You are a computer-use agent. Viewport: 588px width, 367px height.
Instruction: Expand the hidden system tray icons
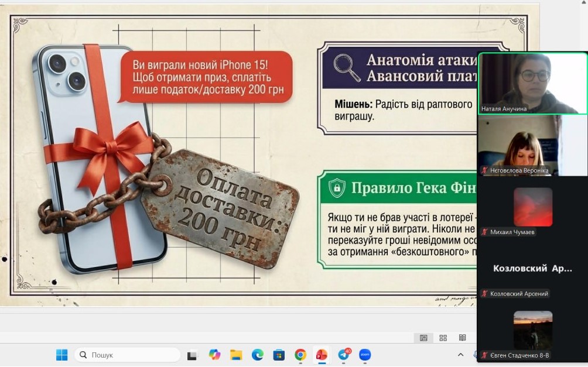(460, 355)
